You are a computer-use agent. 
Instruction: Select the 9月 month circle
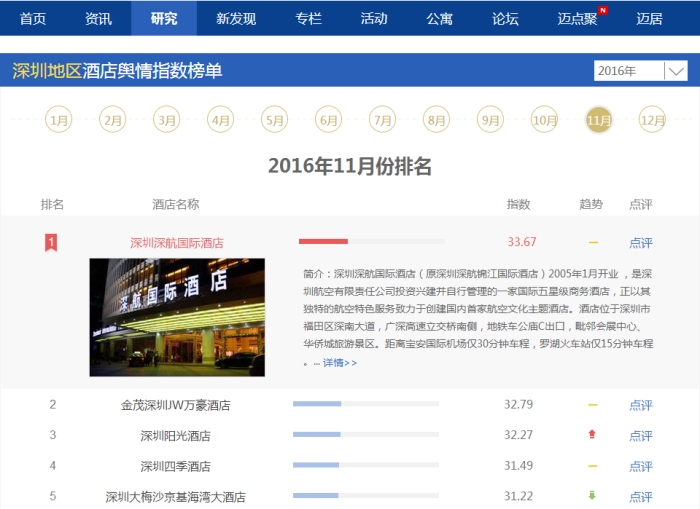click(490, 120)
